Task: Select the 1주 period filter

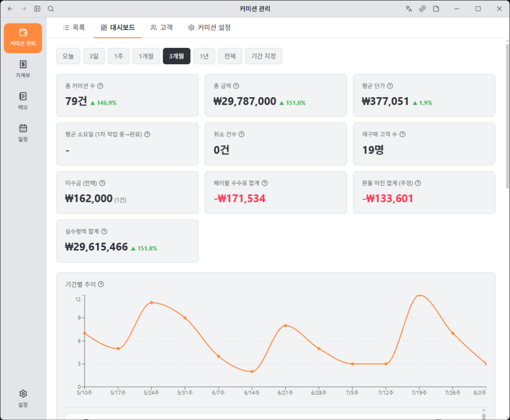Action: click(119, 56)
